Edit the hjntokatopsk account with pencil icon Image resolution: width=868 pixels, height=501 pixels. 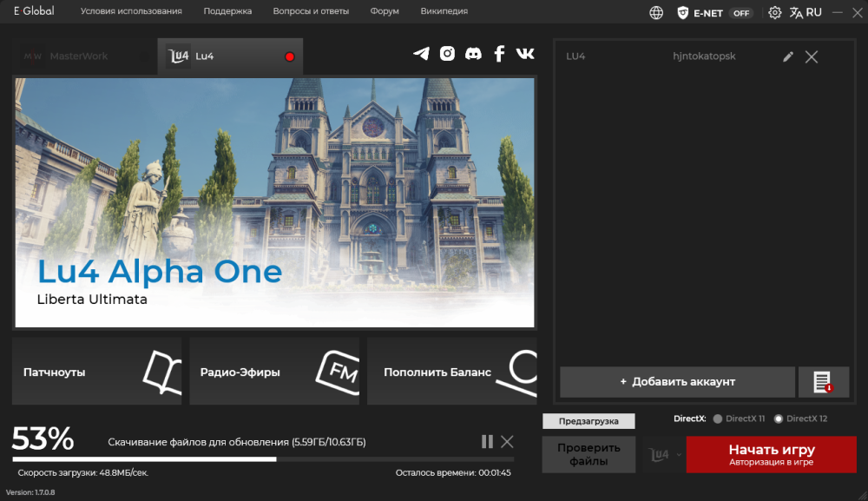[788, 56]
